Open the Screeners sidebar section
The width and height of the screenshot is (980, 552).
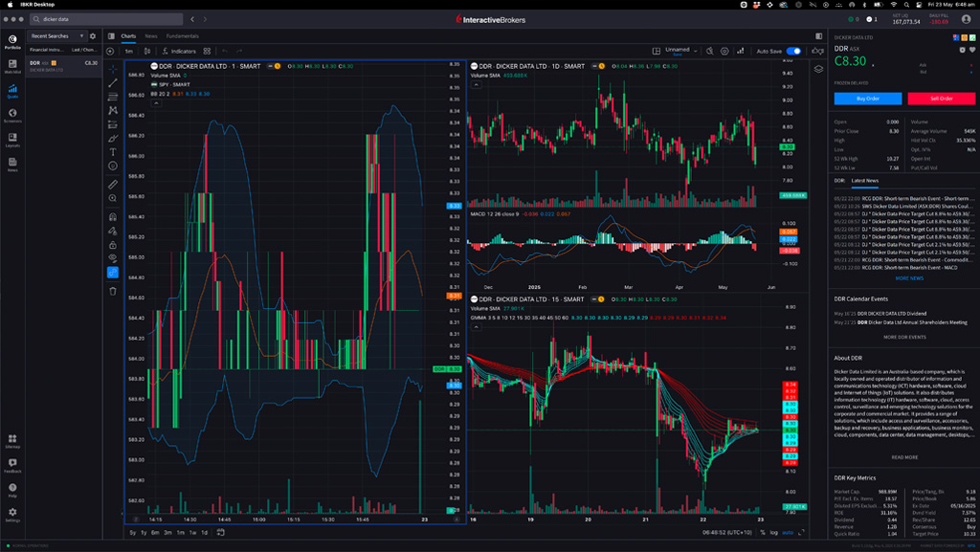coord(12,116)
